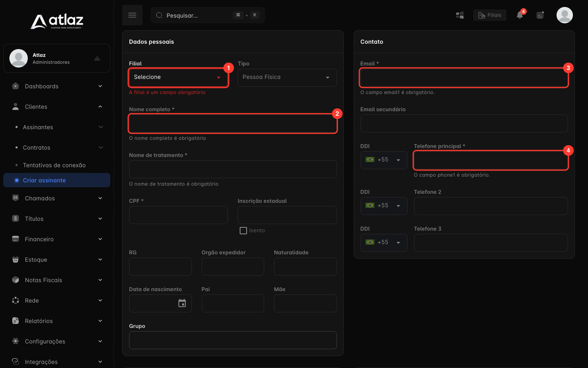The image size is (588, 368).
Task: Click the Rede network icon
Action: pos(16,300)
